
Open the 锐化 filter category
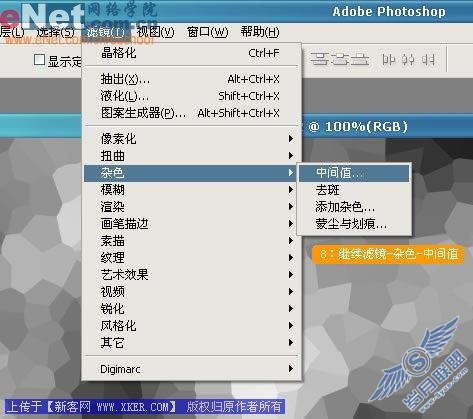[x=191, y=309]
